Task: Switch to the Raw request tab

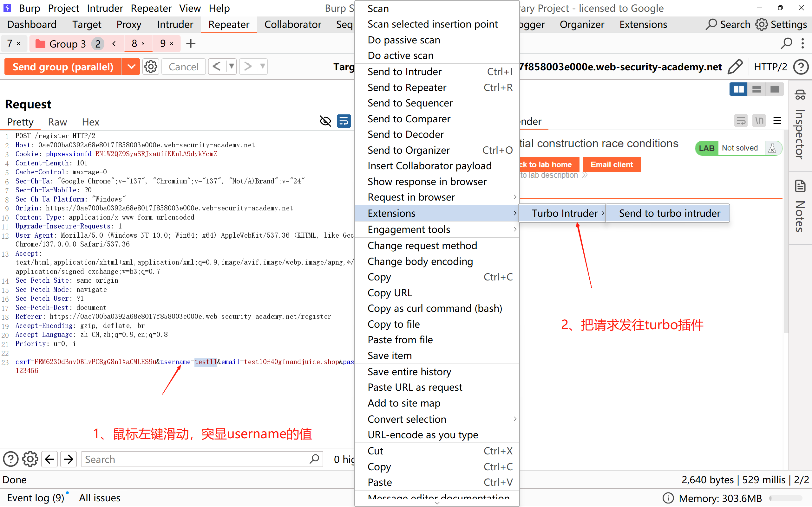Action: 57,122
